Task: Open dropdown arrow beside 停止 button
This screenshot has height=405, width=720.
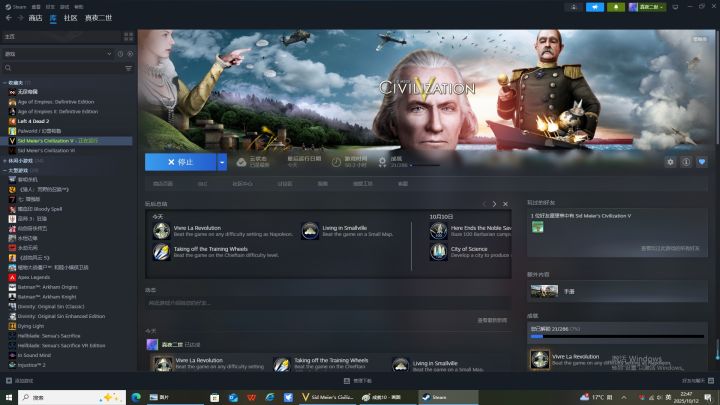Action: click(222, 162)
